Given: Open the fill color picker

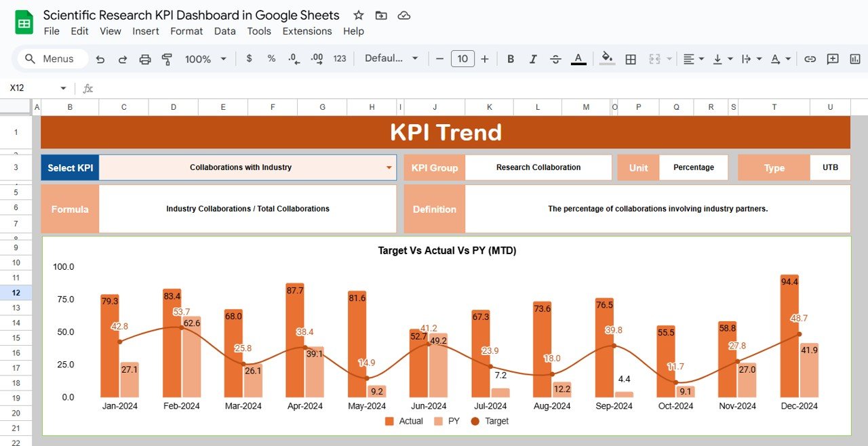Looking at the screenshot, I should [x=606, y=59].
